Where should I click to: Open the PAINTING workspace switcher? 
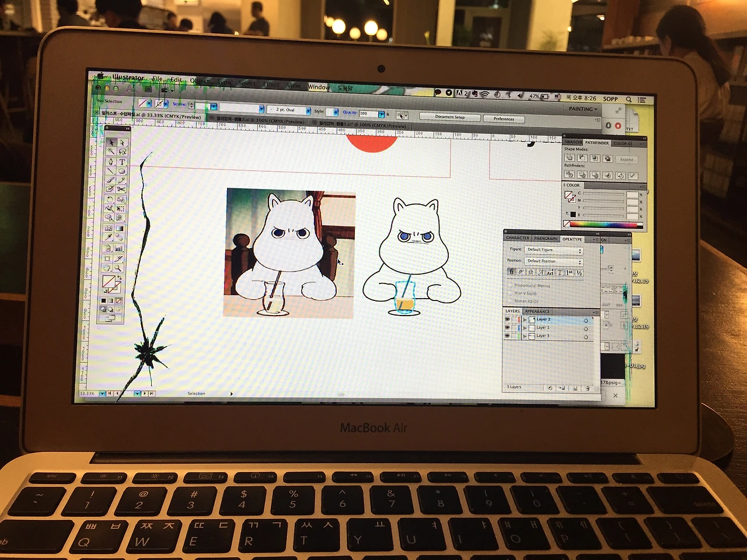(x=583, y=109)
